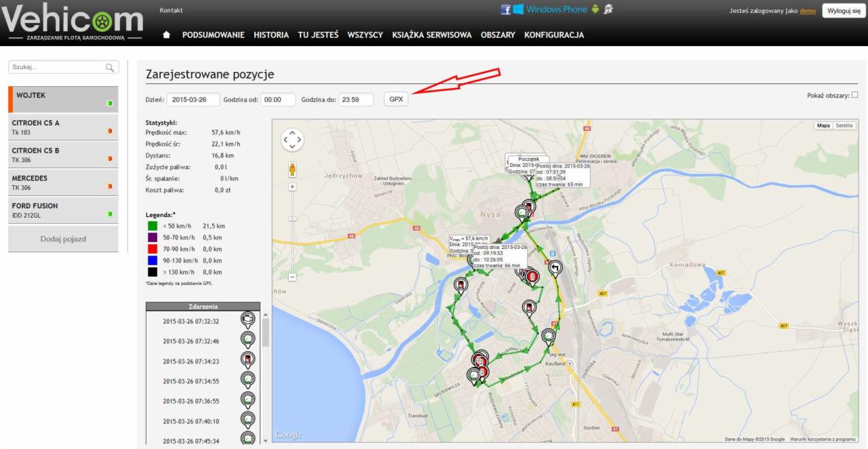Image resolution: width=868 pixels, height=449 pixels.
Task: Open the KSIĄŻKA SERWISOWA menu
Action: point(431,35)
